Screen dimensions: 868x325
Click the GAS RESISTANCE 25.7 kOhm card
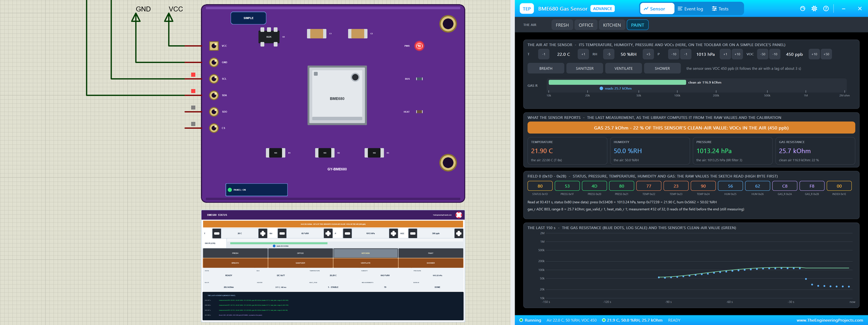pos(815,151)
